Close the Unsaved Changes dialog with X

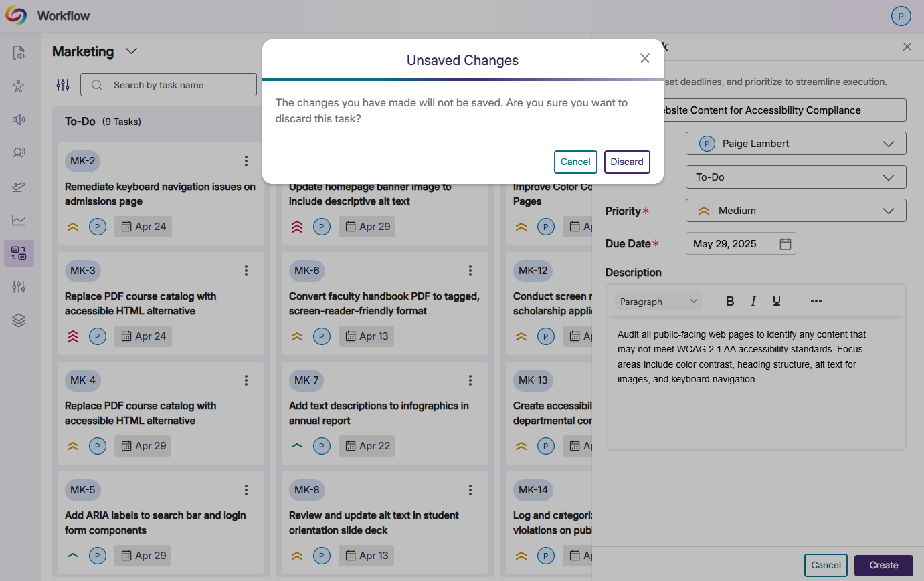point(644,59)
